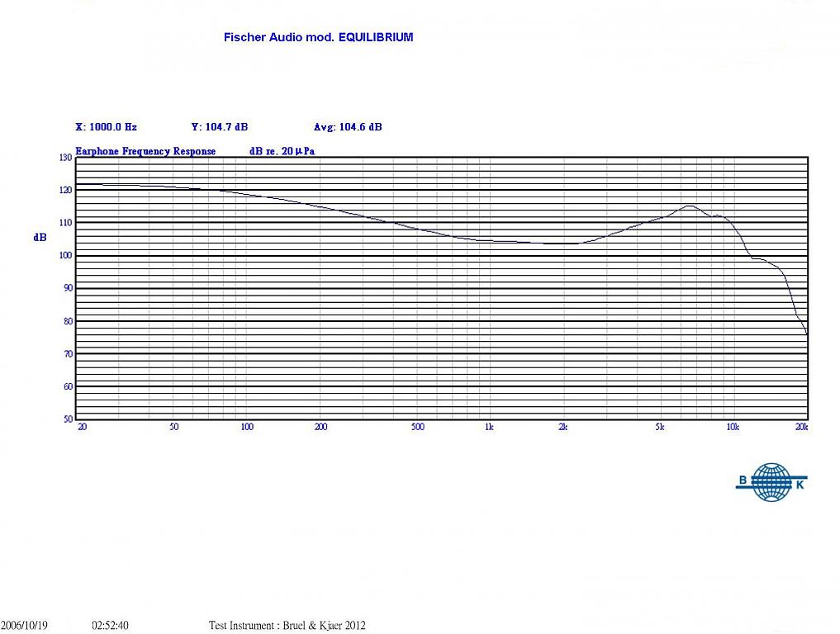This screenshot has width=840, height=634.
Task: Click the 'Earphone Frequency Response' label
Action: 145,151
